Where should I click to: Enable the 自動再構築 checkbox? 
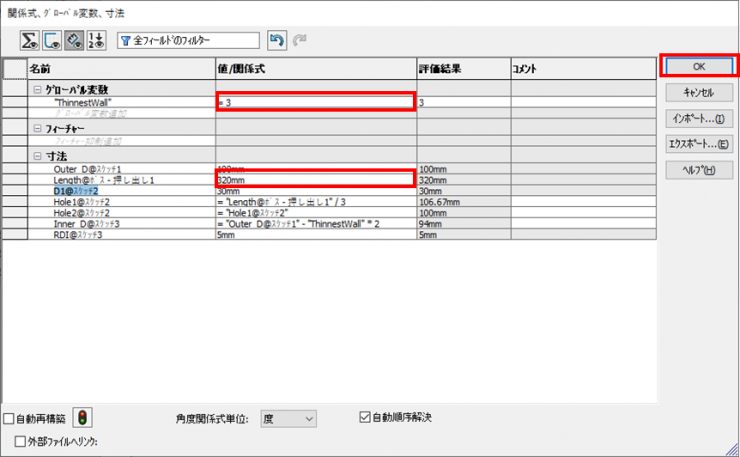coord(9,418)
